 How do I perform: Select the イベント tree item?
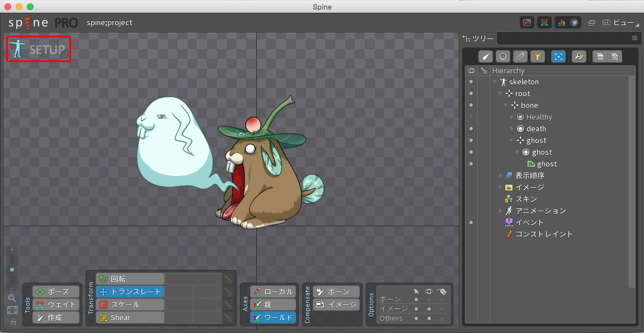click(x=524, y=222)
